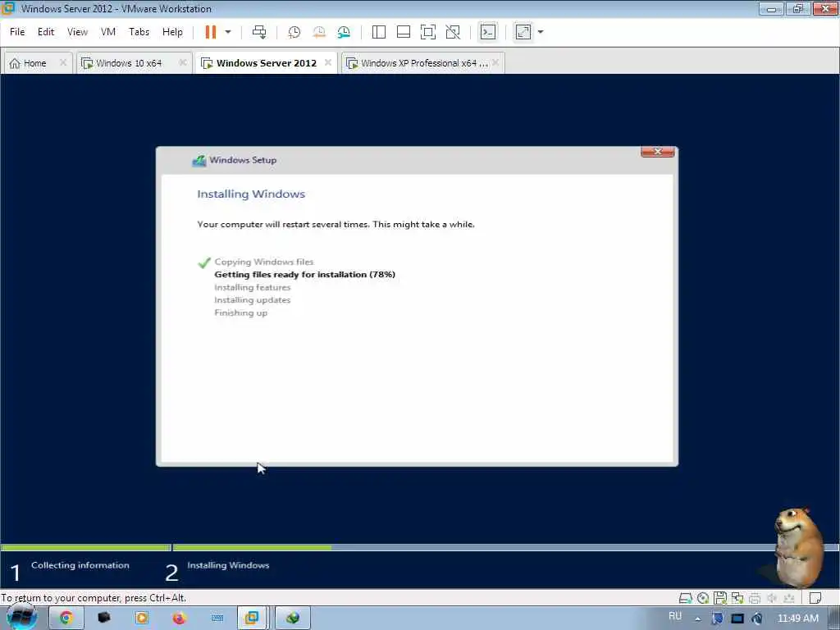Select the VMware Workstation taskbar button
Screen dimensions: 840x630
click(x=252, y=619)
